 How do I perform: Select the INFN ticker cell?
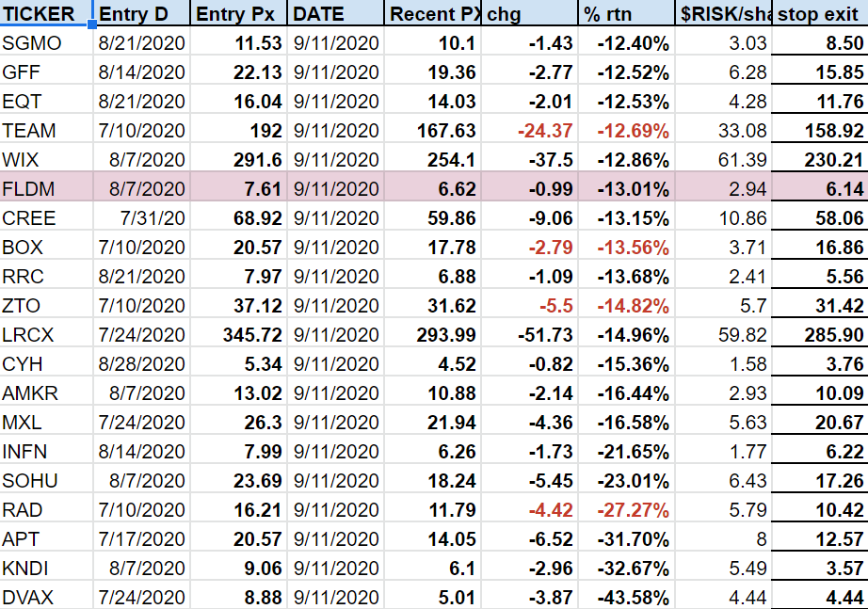[46, 451]
